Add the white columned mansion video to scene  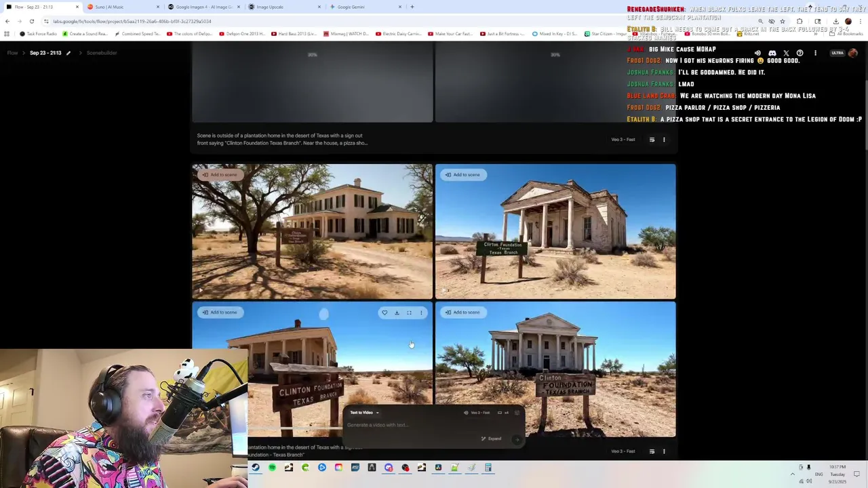point(462,312)
